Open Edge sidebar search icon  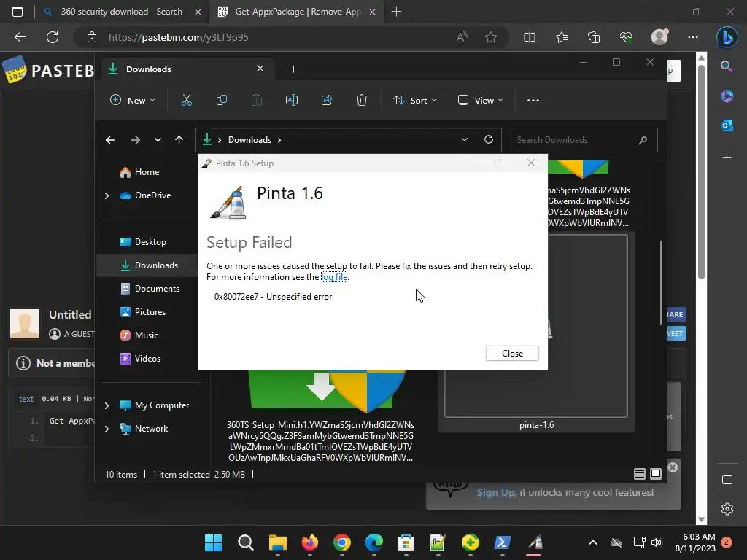[x=727, y=66]
